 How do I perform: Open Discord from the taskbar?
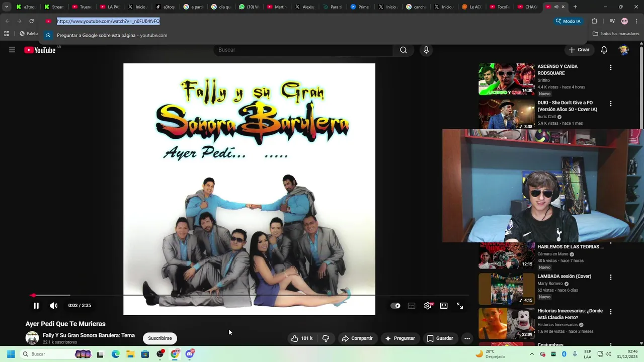click(x=190, y=354)
